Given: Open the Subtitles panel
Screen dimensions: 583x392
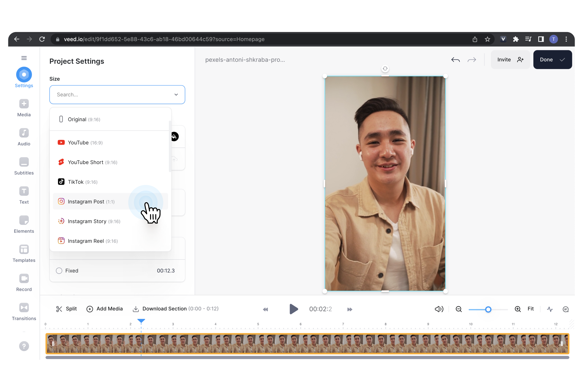Looking at the screenshot, I should [x=23, y=165].
